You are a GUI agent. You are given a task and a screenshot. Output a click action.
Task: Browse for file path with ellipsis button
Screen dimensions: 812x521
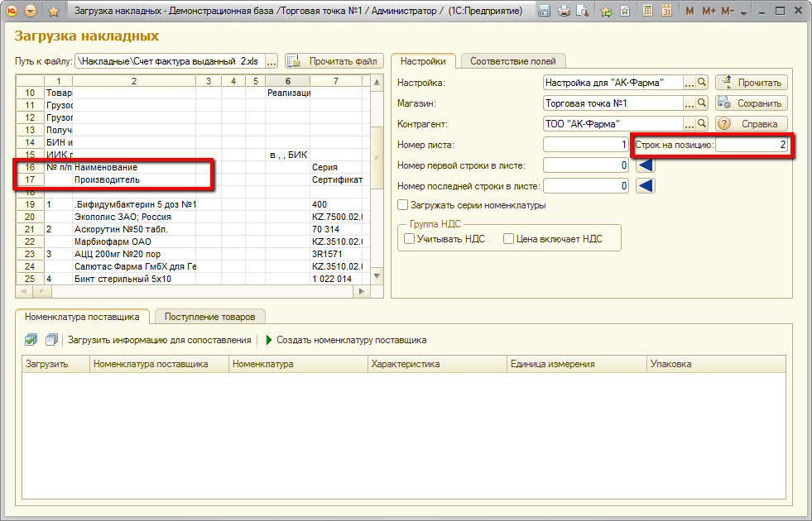point(271,61)
